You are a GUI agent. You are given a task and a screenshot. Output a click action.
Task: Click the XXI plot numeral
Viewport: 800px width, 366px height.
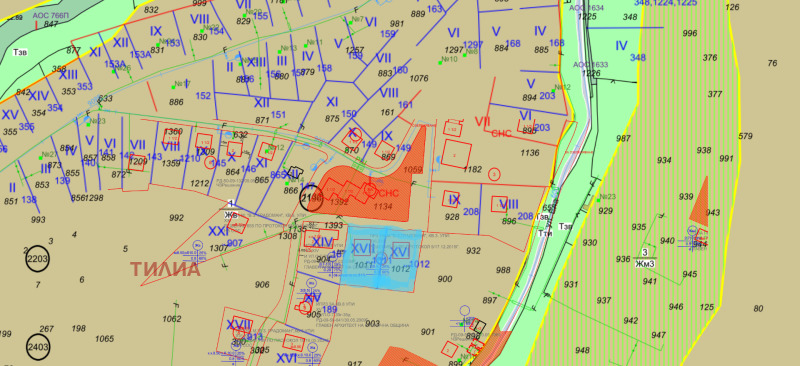coord(219,231)
